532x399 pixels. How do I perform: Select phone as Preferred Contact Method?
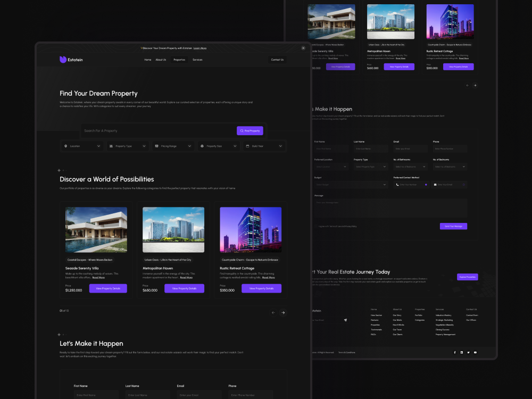point(426,185)
